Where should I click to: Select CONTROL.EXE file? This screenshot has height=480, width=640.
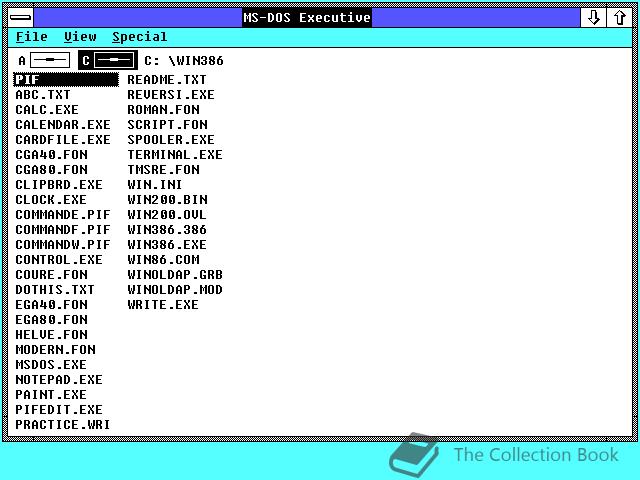pyautogui.click(x=59, y=260)
